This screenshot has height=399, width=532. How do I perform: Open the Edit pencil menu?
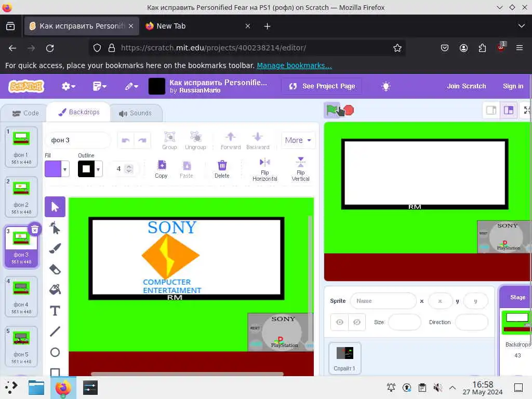(131, 86)
